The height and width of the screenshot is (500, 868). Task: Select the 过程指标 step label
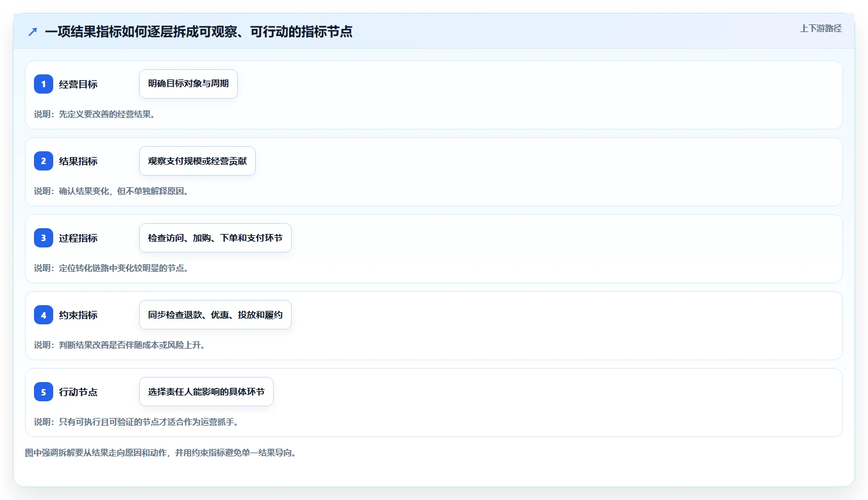click(x=78, y=238)
